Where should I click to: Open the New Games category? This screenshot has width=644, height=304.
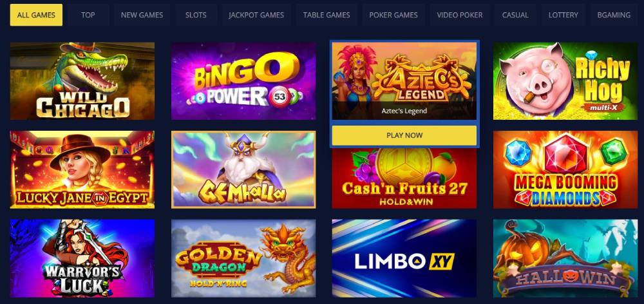point(142,15)
